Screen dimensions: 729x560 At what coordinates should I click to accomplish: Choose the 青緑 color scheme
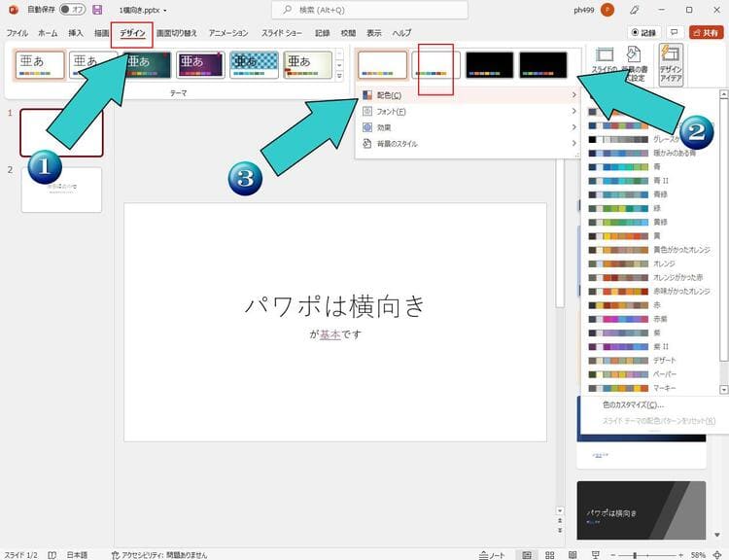click(x=650, y=194)
